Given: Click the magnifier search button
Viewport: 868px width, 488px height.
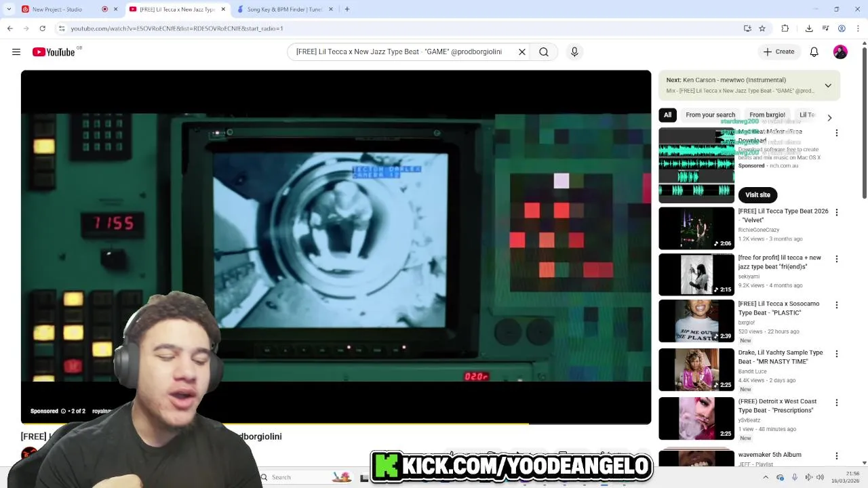Looking at the screenshot, I should (544, 52).
